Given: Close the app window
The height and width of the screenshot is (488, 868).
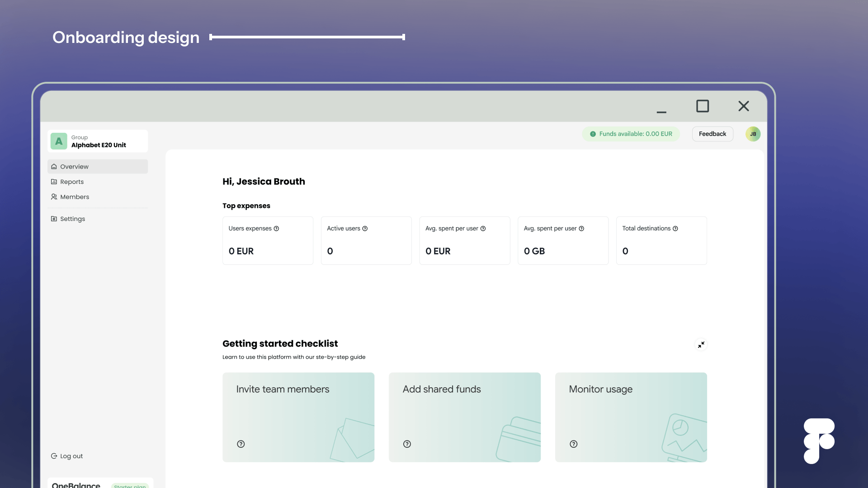Looking at the screenshot, I should [744, 106].
